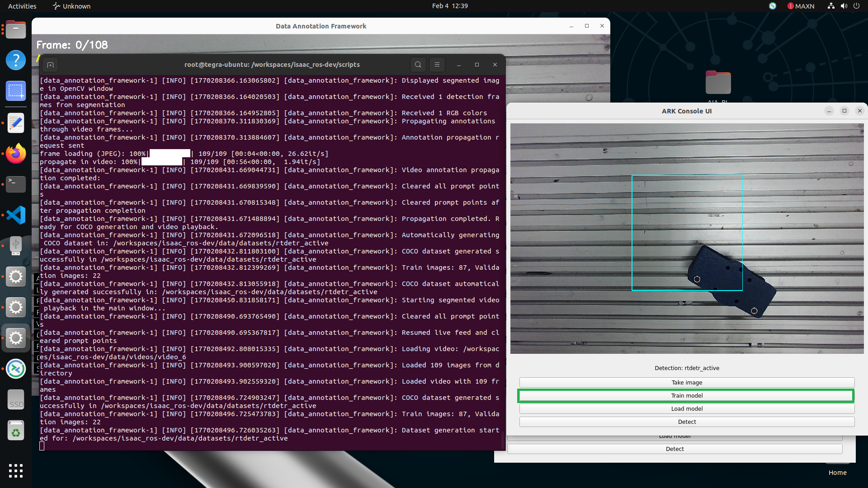868x488 pixels.
Task: Launch Visual Studio Code from the dock
Action: click(16, 215)
